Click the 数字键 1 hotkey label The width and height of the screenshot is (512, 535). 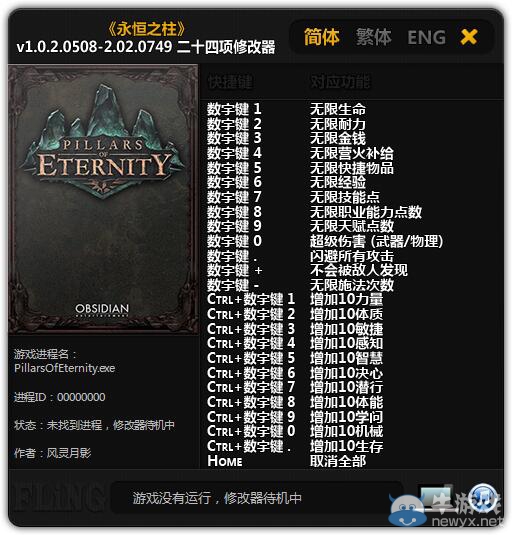[234, 109]
